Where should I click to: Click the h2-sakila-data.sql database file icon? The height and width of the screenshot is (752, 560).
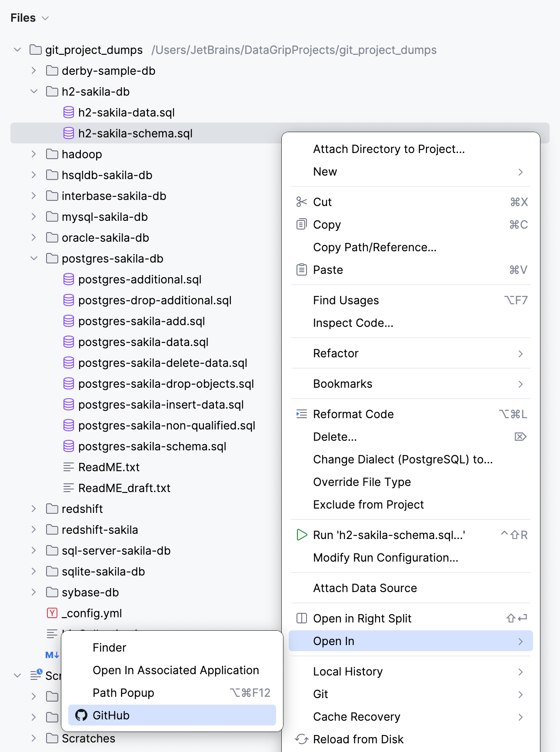[x=69, y=112]
